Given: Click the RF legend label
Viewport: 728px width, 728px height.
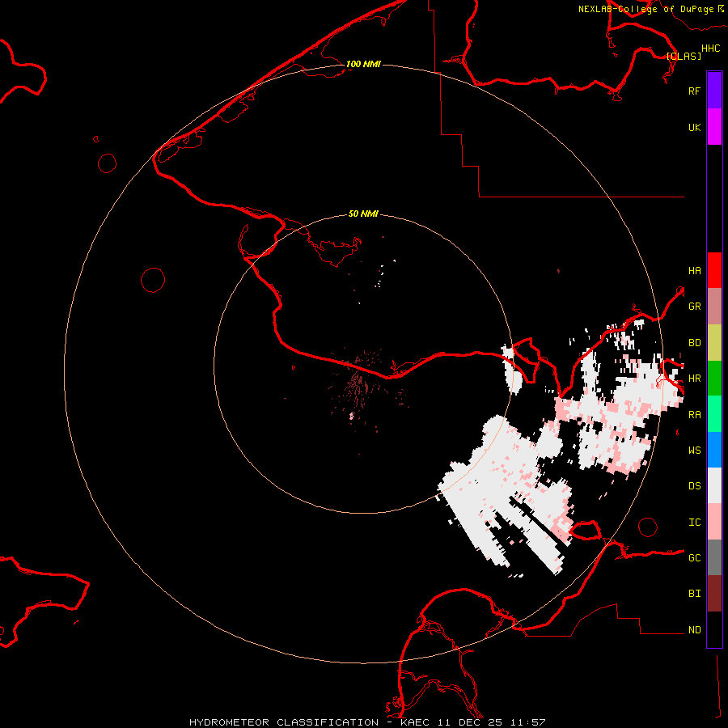Looking at the screenshot, I should click(694, 91).
